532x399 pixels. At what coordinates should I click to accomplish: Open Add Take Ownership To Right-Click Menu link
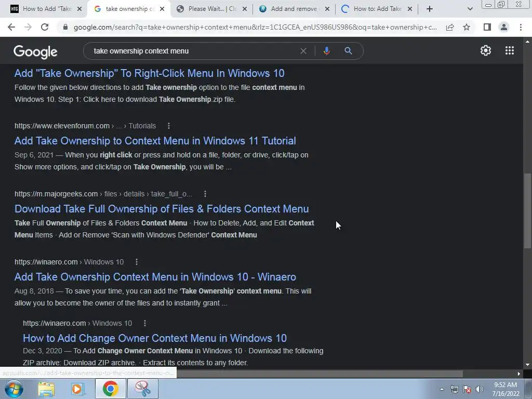149,73
